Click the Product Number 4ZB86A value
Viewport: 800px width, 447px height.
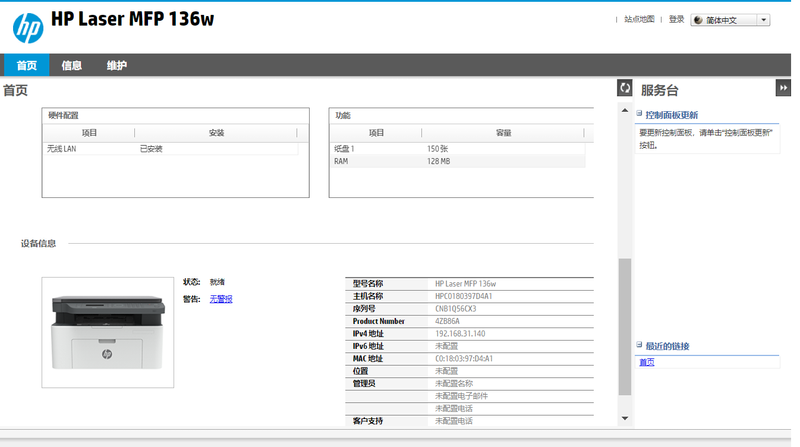click(x=447, y=321)
